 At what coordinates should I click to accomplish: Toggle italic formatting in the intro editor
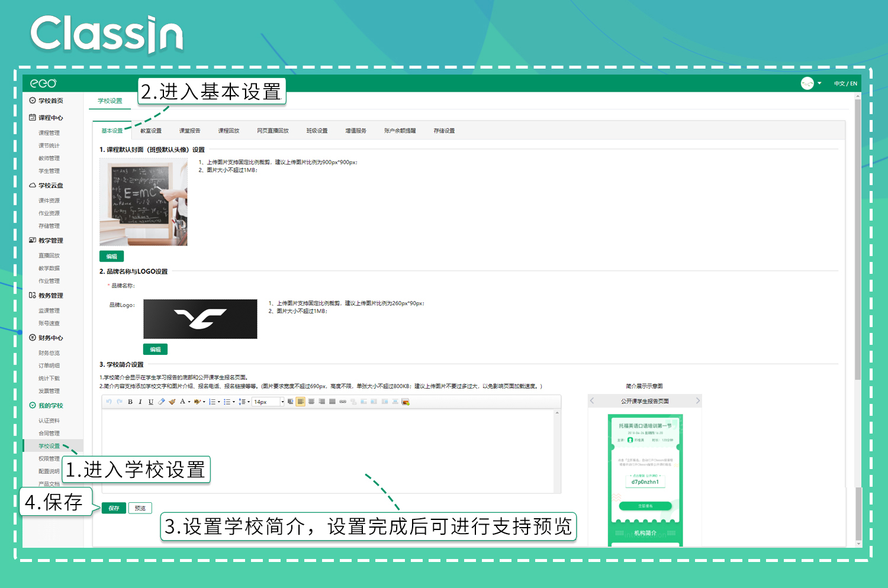tap(140, 402)
